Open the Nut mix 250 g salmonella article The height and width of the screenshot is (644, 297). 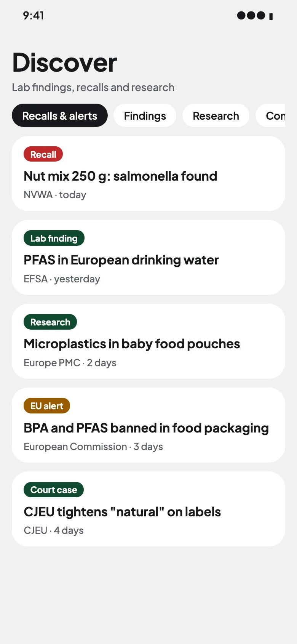tap(148, 174)
